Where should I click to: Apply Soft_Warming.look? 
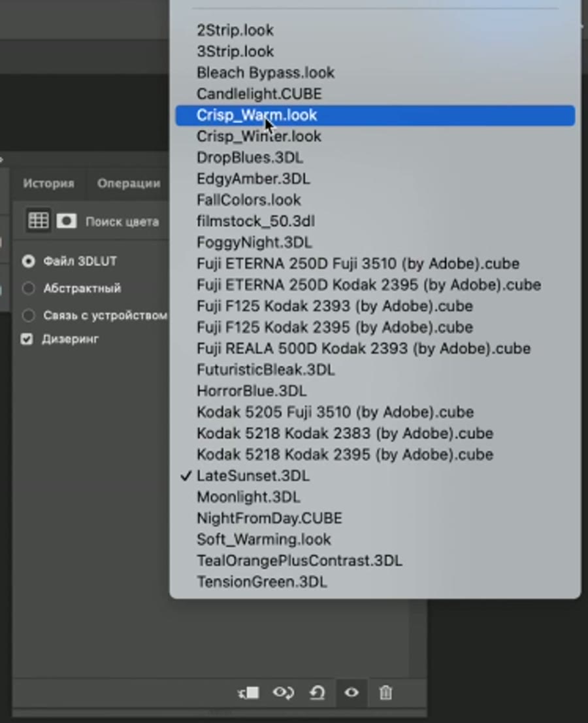point(375,539)
